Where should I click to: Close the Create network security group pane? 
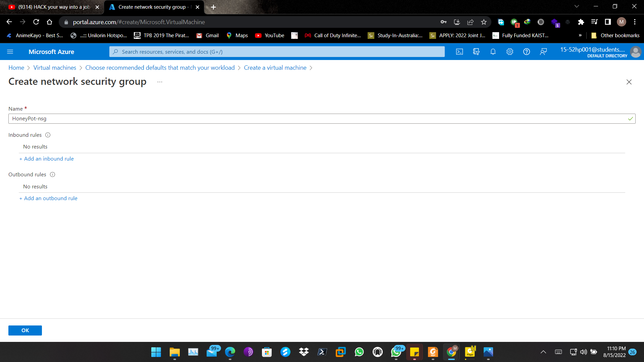629,82
